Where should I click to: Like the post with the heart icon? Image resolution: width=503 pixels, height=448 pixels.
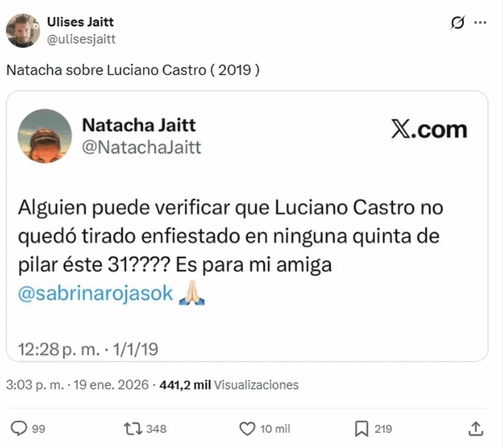point(248,429)
